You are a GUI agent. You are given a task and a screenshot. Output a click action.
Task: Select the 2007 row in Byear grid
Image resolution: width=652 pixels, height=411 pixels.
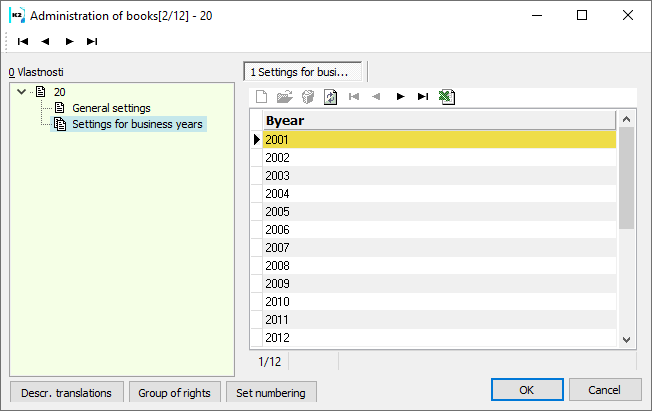point(440,248)
